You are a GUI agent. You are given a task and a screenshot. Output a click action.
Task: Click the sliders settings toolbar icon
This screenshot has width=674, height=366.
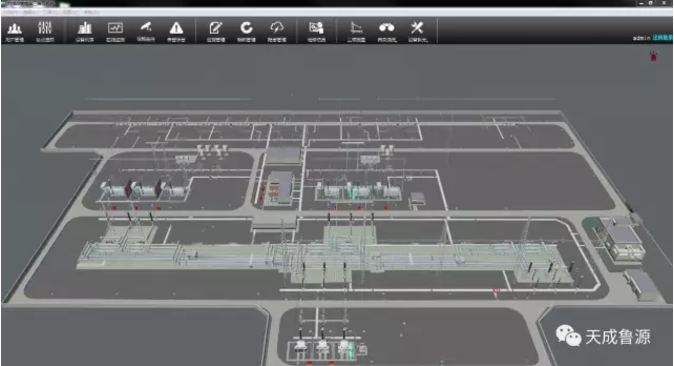pos(45,31)
